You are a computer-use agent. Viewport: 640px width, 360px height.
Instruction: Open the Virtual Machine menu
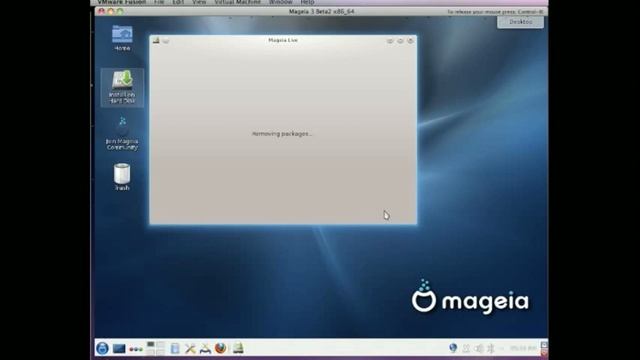238,2
